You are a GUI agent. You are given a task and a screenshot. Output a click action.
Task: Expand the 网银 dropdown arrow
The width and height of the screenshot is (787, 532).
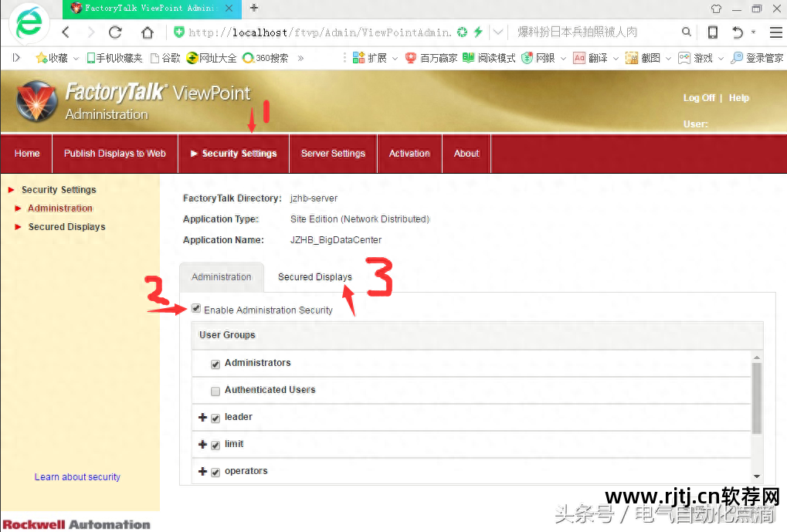click(x=563, y=59)
